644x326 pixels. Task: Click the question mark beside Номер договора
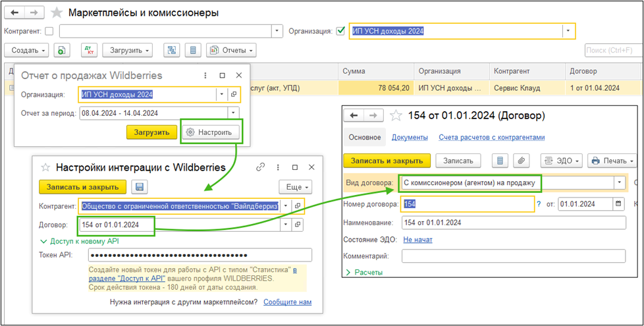[539, 204]
